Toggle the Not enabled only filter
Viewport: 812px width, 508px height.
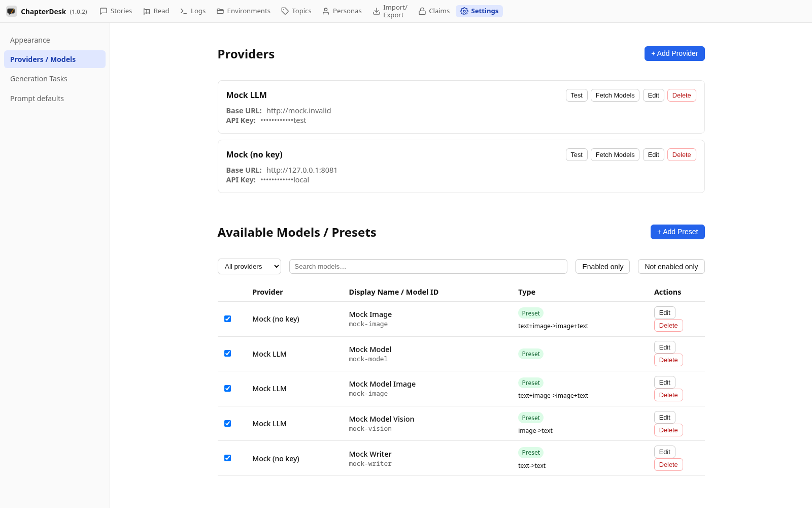pyautogui.click(x=671, y=267)
